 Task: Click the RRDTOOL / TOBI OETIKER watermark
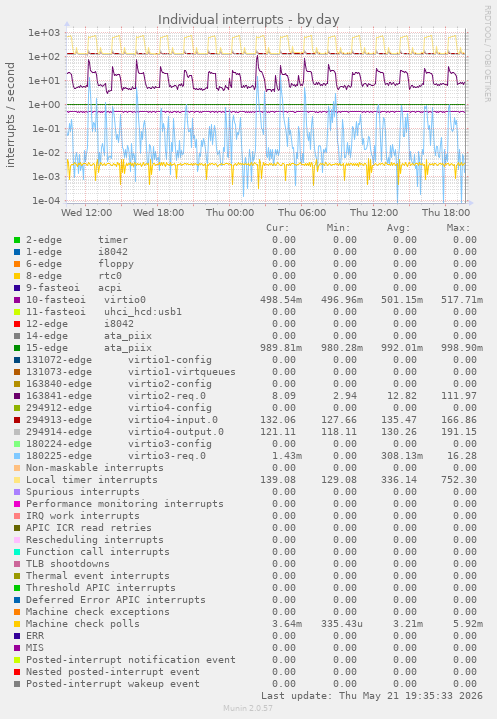[x=487, y=54]
